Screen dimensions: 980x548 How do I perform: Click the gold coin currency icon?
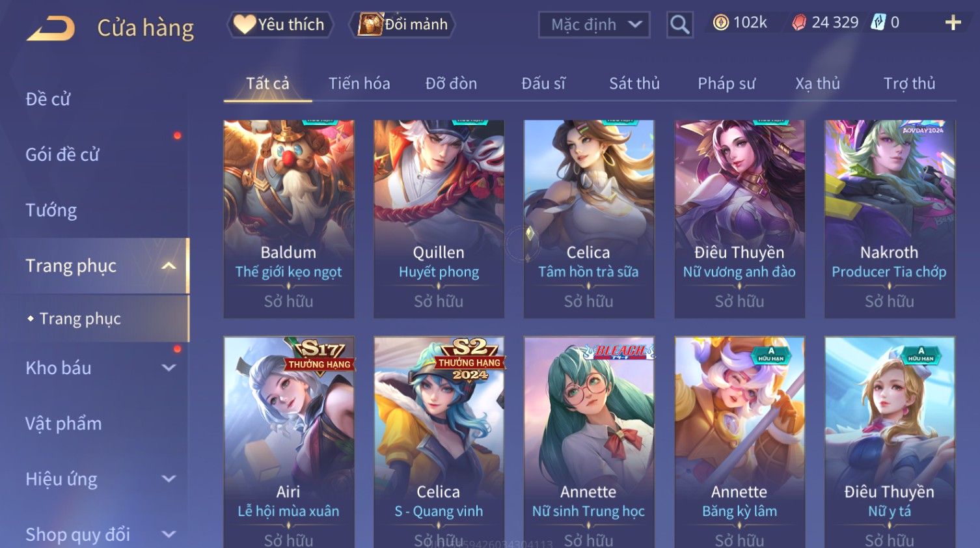720,23
